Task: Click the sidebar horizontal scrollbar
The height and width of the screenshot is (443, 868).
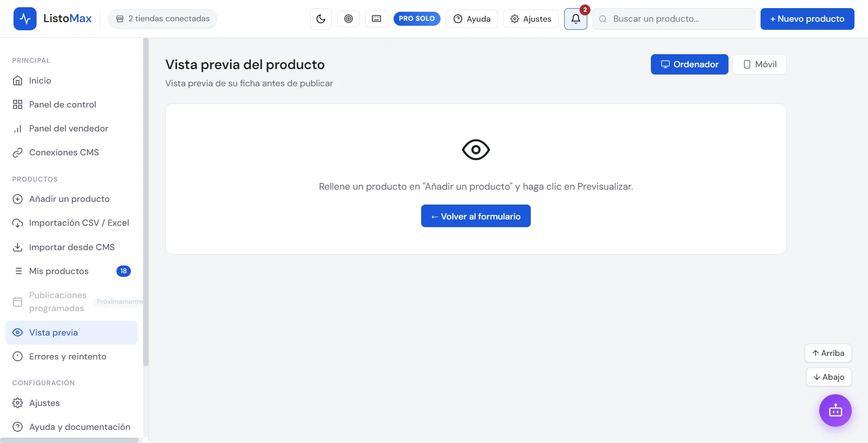Action: (70, 440)
